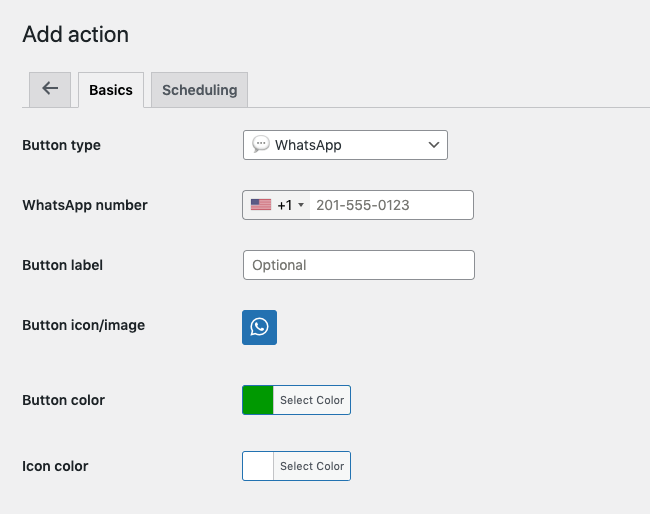Click the Optional button label field
The width and height of the screenshot is (650, 514).
(x=358, y=265)
